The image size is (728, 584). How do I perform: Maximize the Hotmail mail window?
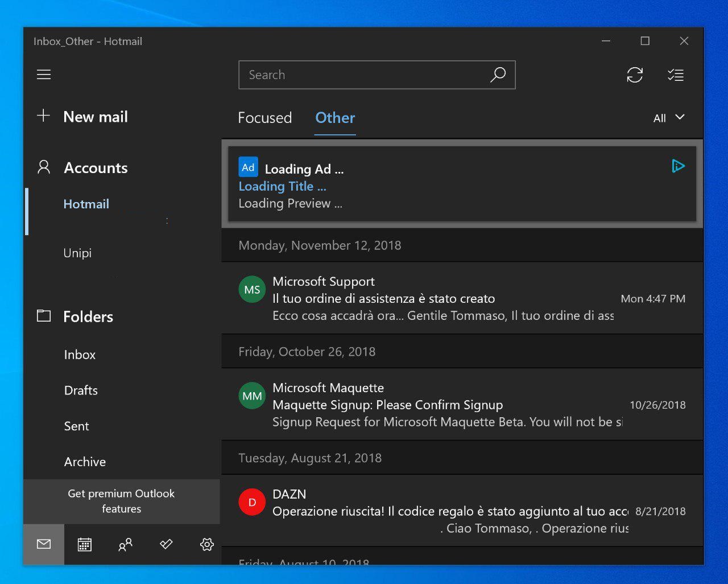click(x=645, y=41)
